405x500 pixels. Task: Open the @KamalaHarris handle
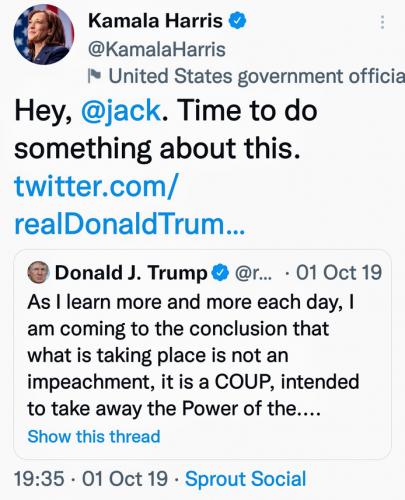point(157,49)
